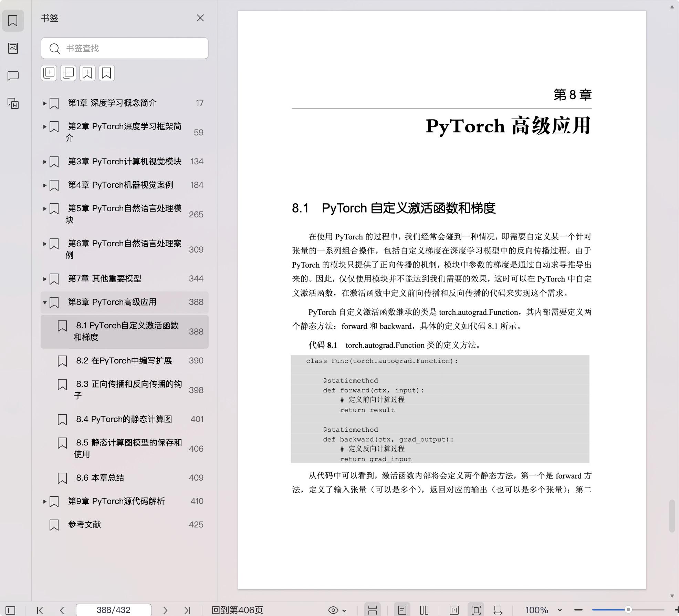Open the thumbnails panel icon

(x=13, y=48)
